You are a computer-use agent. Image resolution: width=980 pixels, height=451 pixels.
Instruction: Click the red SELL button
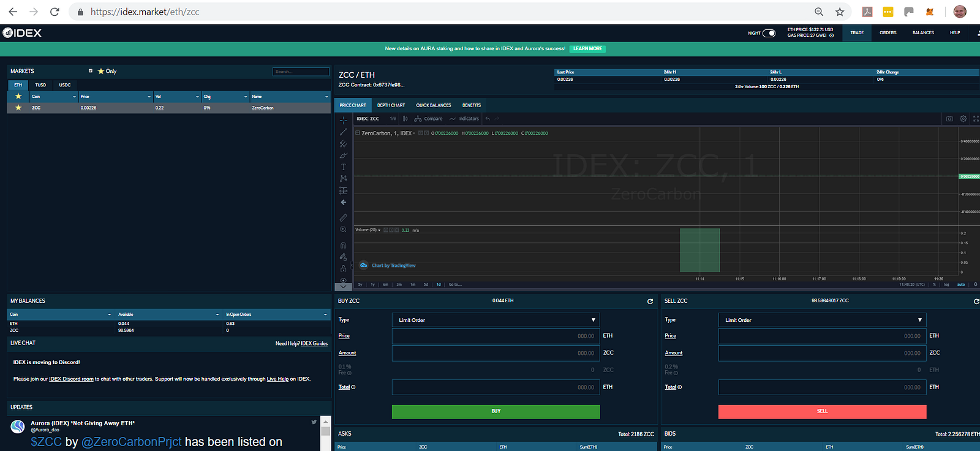pos(823,411)
